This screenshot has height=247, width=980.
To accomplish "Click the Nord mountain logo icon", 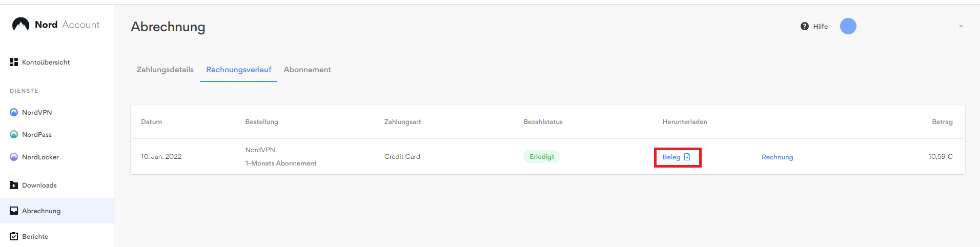I will pos(21,24).
